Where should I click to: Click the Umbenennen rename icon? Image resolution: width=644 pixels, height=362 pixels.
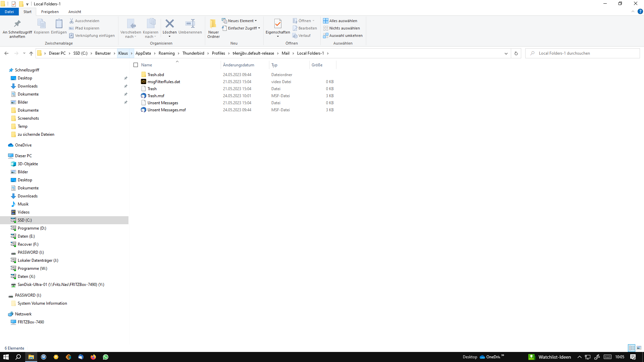pos(190,24)
